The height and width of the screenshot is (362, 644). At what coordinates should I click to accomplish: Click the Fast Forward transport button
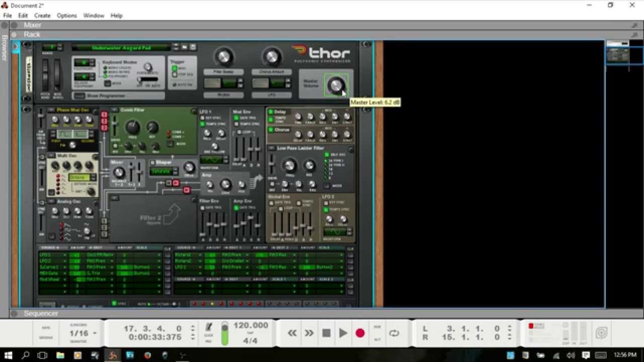pos(309,333)
